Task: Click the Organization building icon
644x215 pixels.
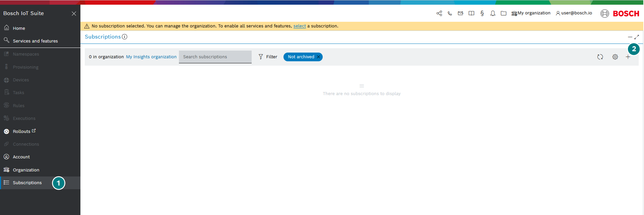Action: pyautogui.click(x=6, y=170)
